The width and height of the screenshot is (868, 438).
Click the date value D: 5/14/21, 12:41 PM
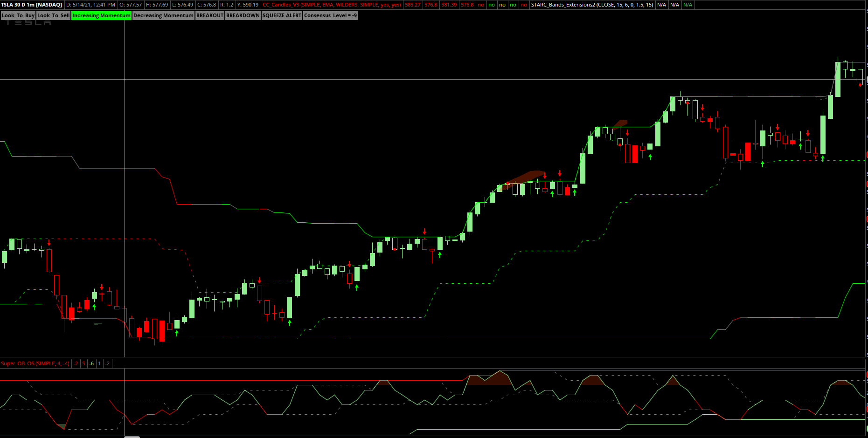[x=90, y=5]
